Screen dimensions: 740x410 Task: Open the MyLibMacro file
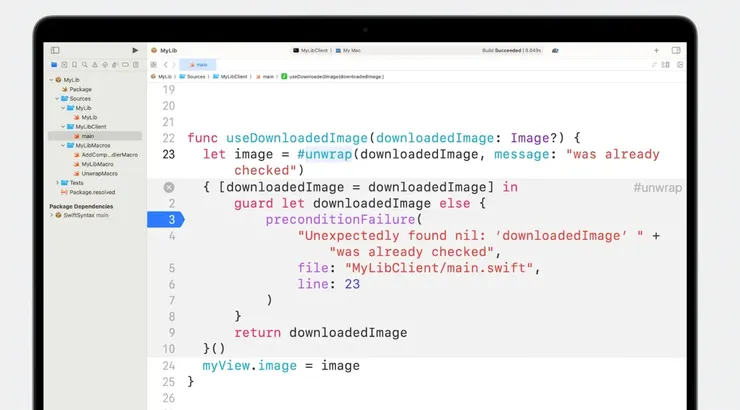coord(95,164)
